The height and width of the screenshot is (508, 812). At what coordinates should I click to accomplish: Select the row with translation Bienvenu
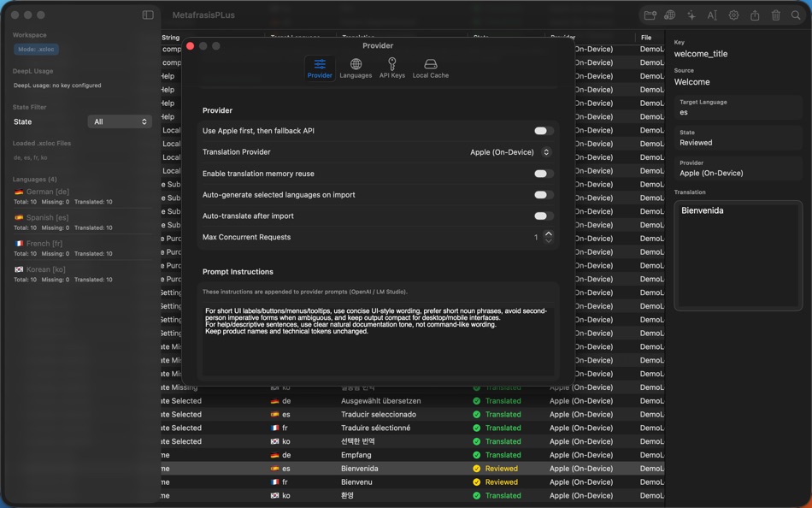coord(413,482)
